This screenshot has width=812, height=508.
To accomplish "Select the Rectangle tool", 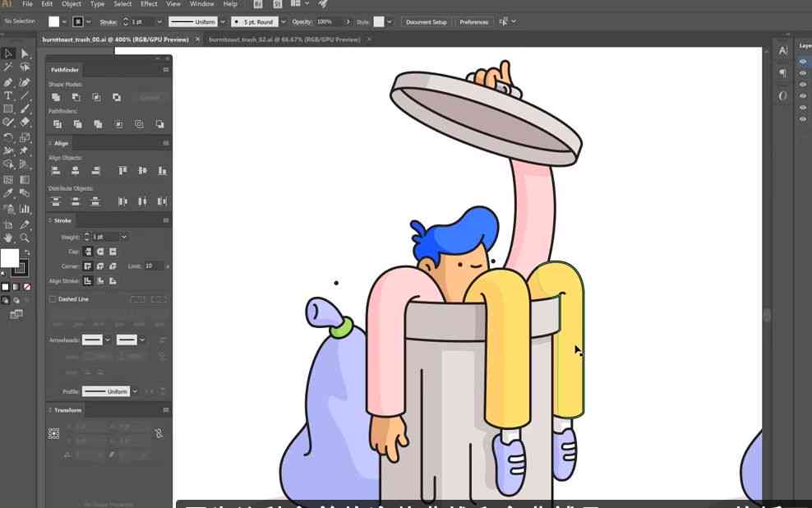I will click(8, 109).
